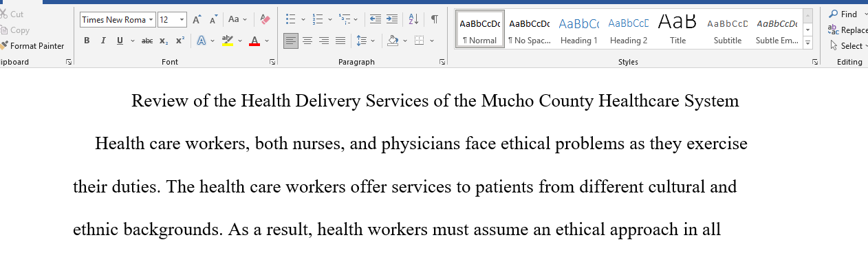Image resolution: width=868 pixels, height=264 pixels.
Task: Align text left
Action: point(291,41)
